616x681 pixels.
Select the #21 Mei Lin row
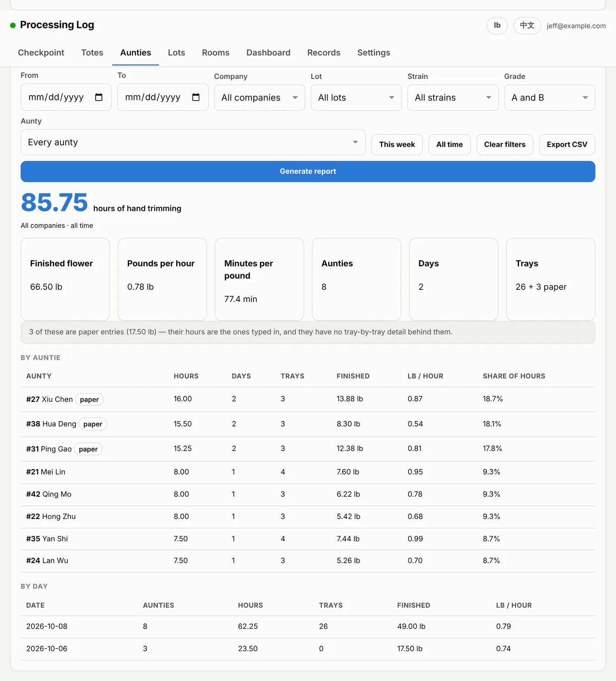[308, 472]
